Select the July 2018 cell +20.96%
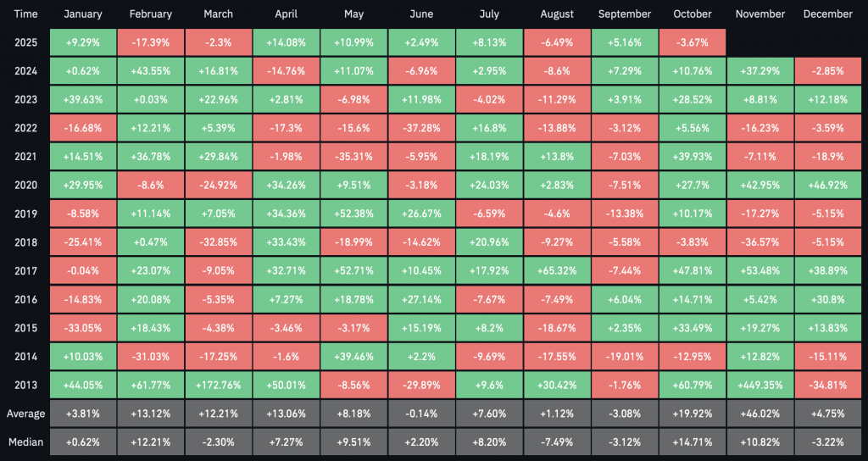 point(489,242)
